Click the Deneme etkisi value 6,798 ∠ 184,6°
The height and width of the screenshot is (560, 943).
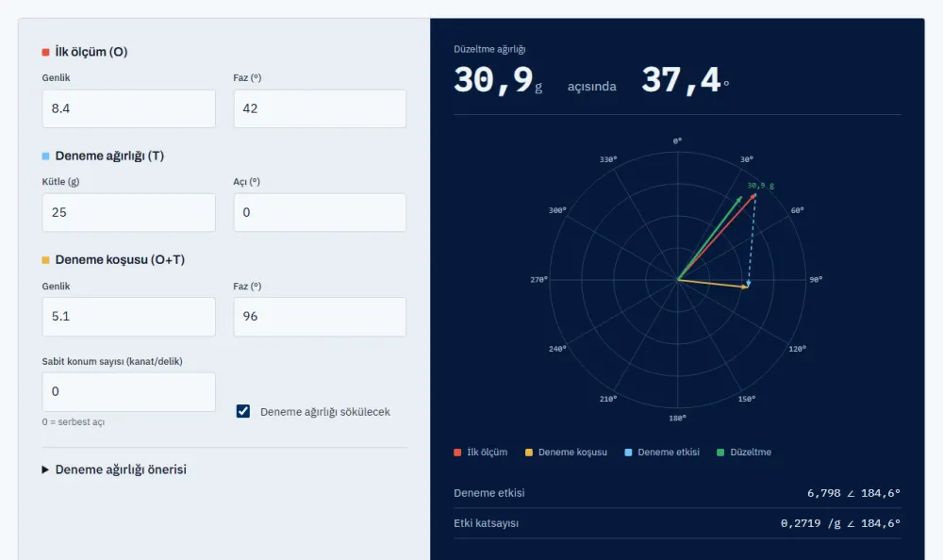tap(853, 493)
